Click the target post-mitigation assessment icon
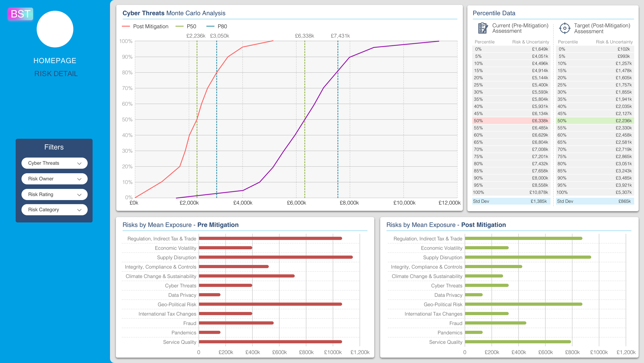This screenshot has height=363, width=644. click(x=564, y=28)
